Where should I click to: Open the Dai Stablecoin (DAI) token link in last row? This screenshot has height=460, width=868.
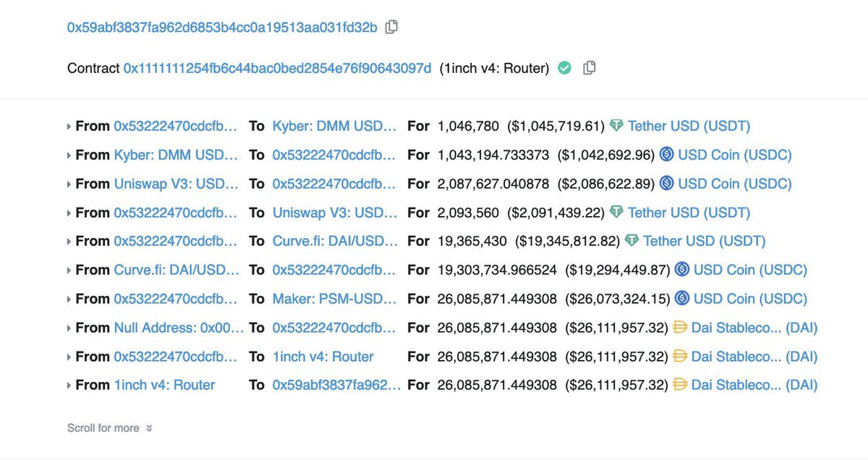754,385
